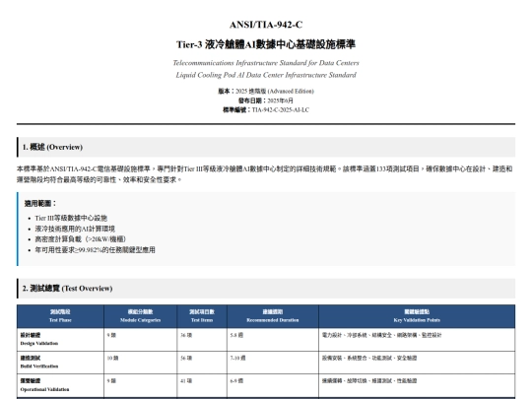Click the "Recommended Duration" column header
Viewport: 532px width, 399px height.
[273, 316]
